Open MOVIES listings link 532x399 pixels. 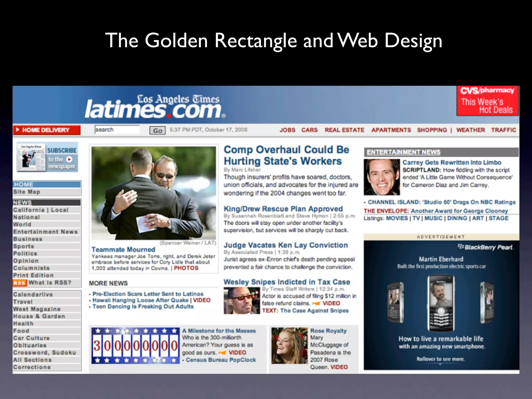pyautogui.click(x=397, y=218)
